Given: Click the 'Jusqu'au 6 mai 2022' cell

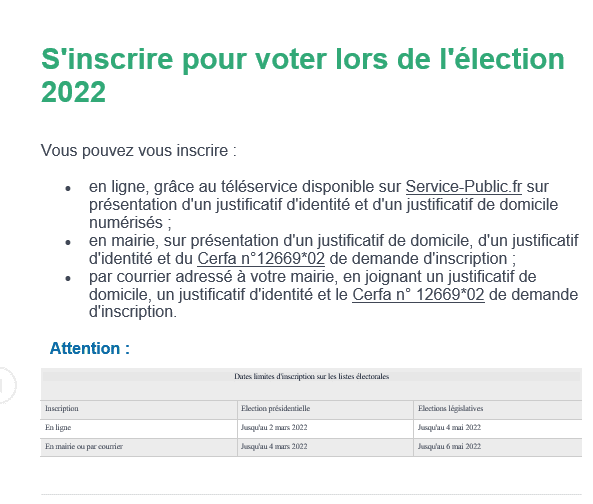Looking at the screenshot, I should point(449,446).
